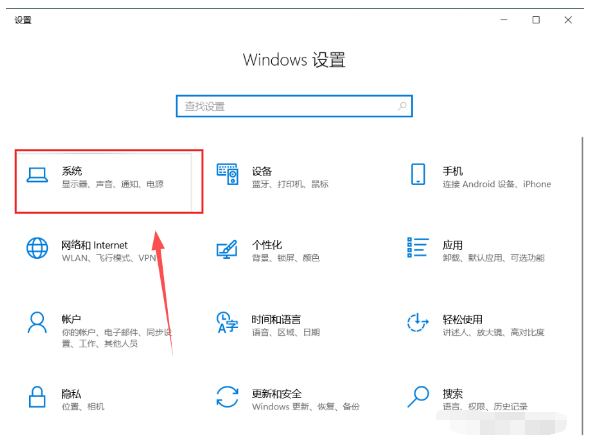Click the text WLAN、飞行模式、VPN
594x442 pixels.
109,258
